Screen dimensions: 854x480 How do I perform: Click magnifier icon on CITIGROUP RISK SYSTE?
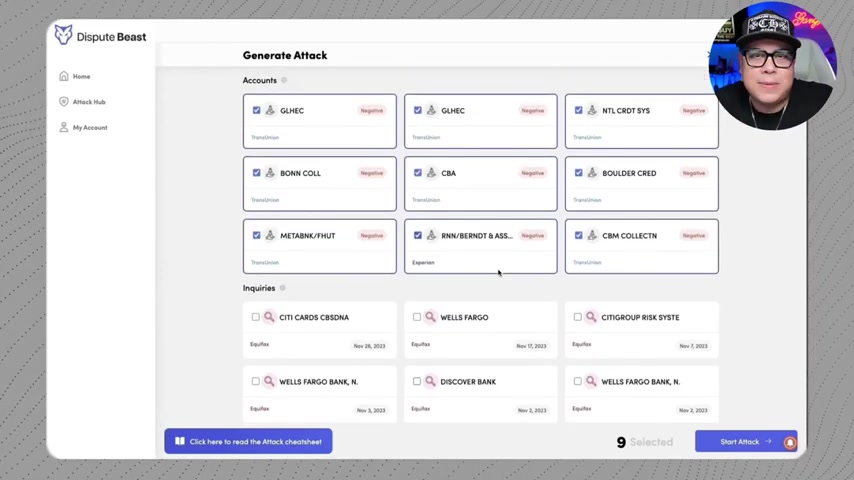(x=591, y=317)
